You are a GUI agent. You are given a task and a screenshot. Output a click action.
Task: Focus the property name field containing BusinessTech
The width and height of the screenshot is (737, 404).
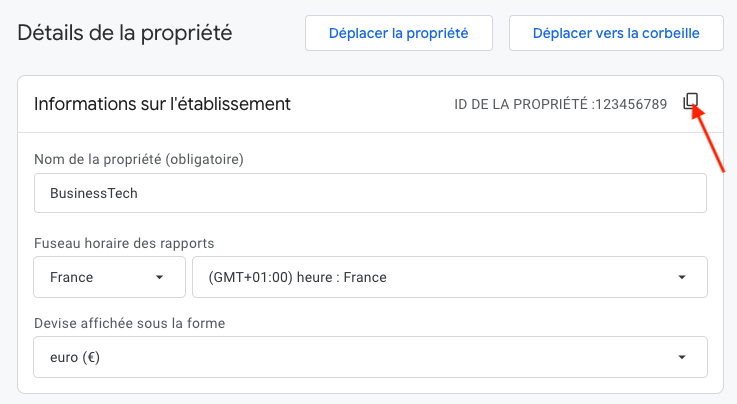[x=370, y=193]
